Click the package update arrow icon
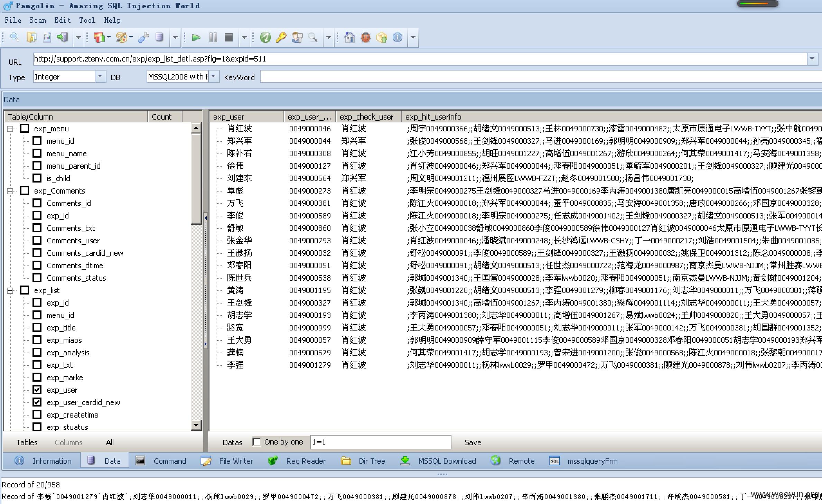Screen dimensions: 822x504 pyautogui.click(x=382, y=37)
